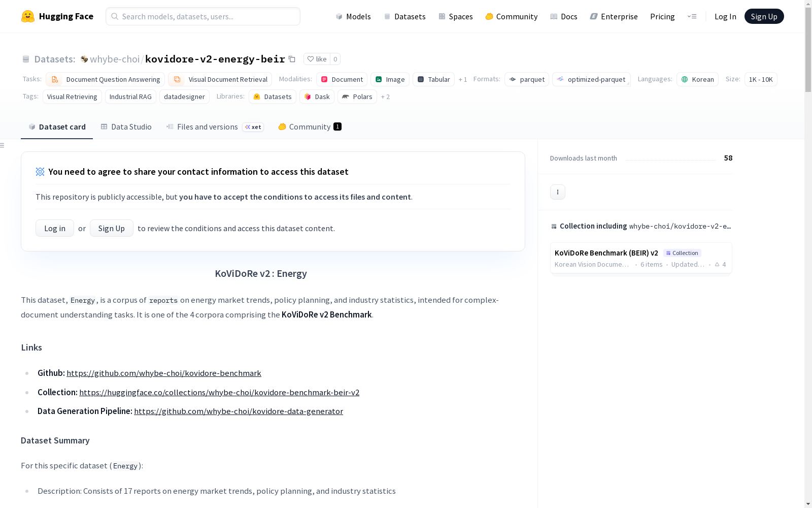The height and width of the screenshot is (508, 812).
Task: Select the parquet format tag
Action: tap(527, 79)
